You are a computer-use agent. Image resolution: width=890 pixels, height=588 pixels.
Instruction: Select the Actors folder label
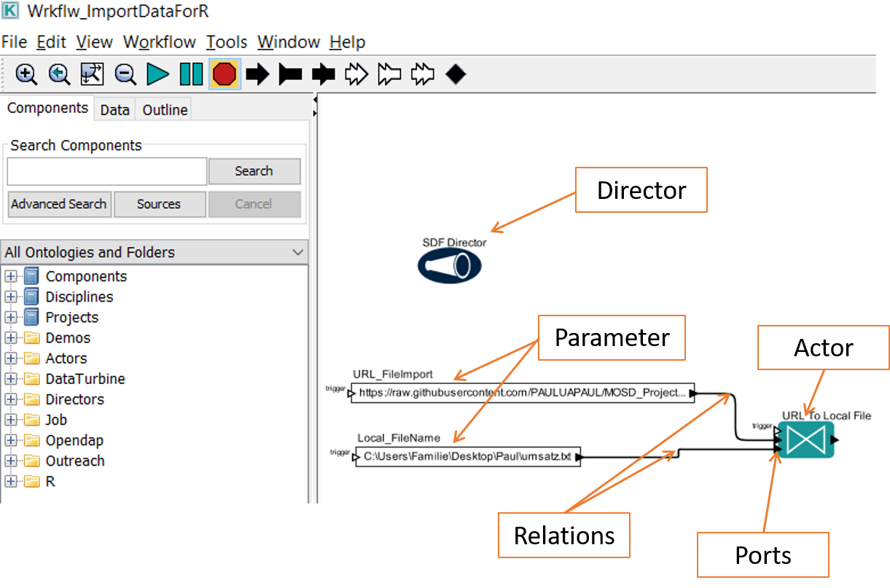click(x=66, y=358)
